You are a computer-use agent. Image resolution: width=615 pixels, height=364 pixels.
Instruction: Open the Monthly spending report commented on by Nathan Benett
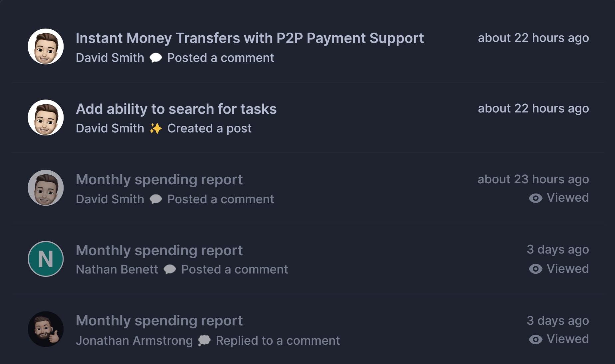(159, 251)
